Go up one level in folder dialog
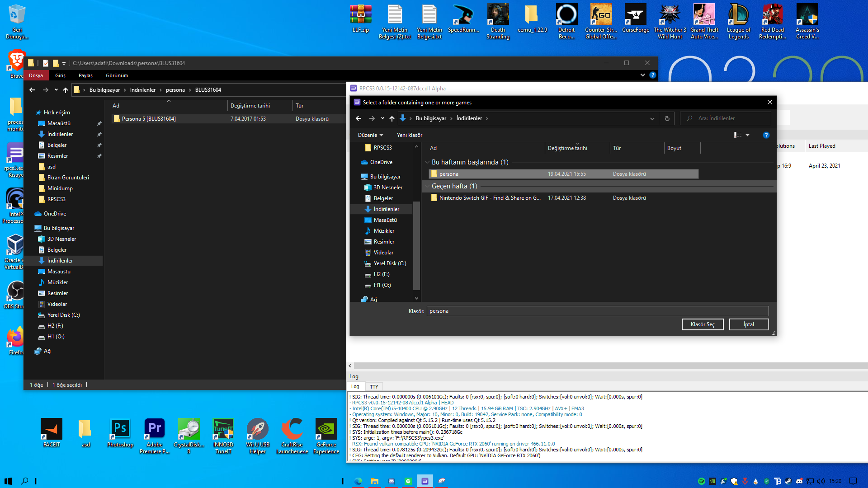 tap(392, 118)
